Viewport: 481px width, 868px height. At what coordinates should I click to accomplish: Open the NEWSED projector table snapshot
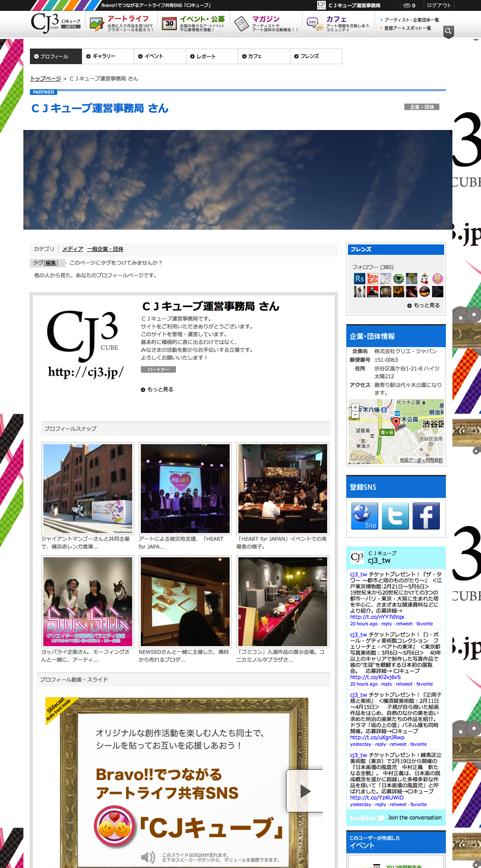click(185, 601)
